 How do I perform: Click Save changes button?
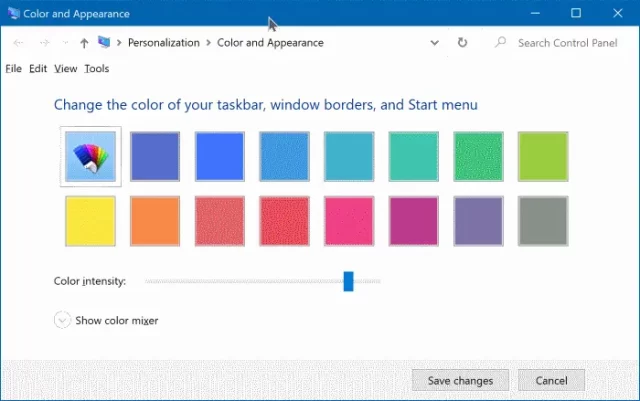[x=460, y=381]
